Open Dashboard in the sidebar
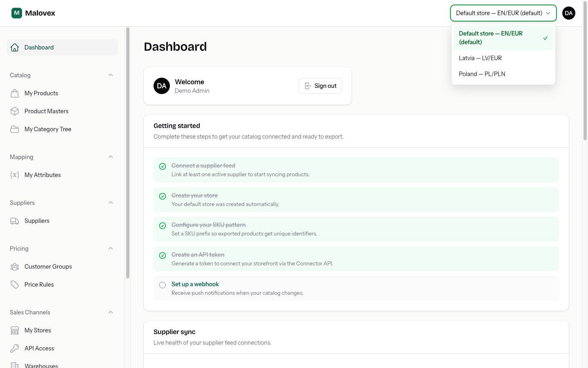The width and height of the screenshot is (588, 368). click(62, 47)
